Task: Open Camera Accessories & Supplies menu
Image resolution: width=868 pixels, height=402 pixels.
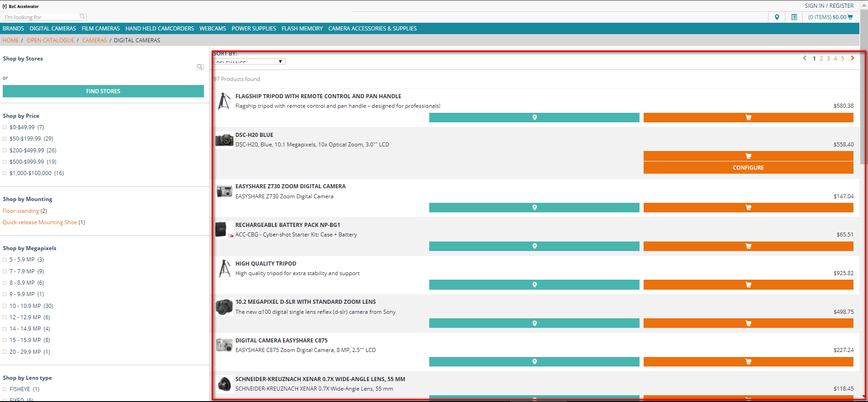Action: 372,28
